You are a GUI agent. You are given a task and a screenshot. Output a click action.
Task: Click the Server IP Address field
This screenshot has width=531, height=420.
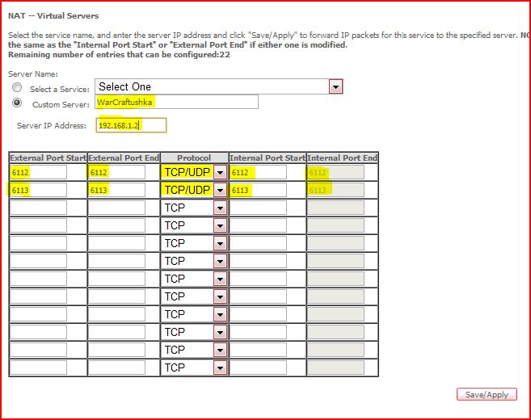click(x=132, y=125)
